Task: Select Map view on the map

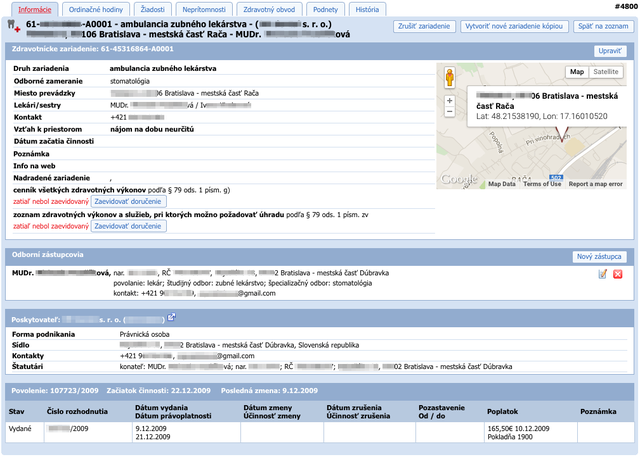Action: (577, 72)
